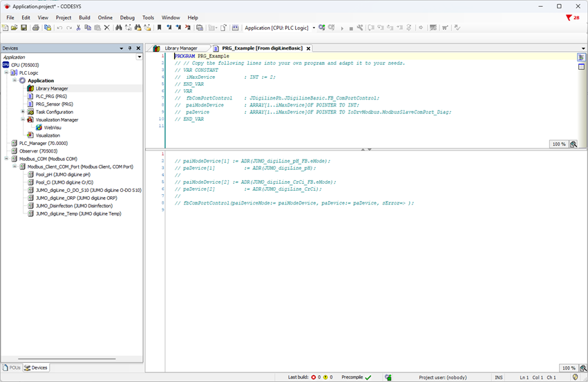Click the Open Project folder icon
Viewport: 588px width, 382px height.
[15, 28]
